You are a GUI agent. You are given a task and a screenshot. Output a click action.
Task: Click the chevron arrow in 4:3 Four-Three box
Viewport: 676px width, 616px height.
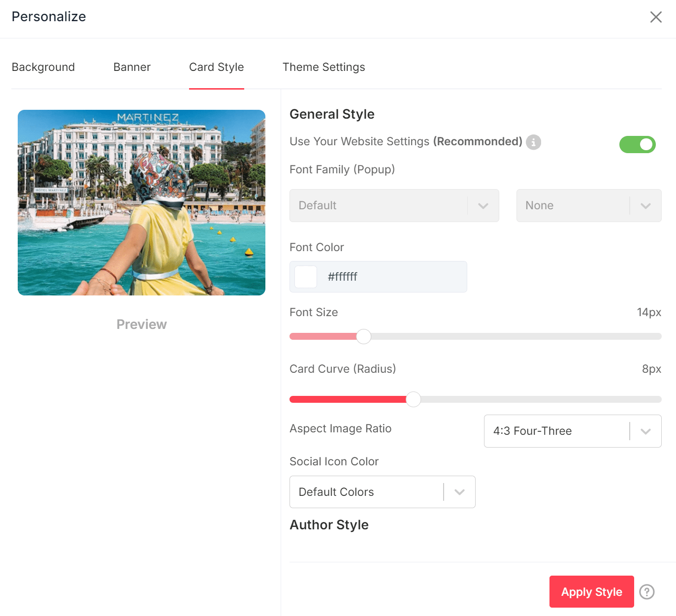point(645,431)
